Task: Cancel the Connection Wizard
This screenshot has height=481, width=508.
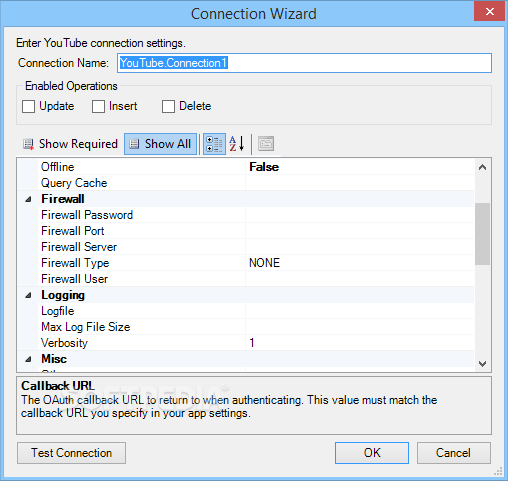Action: coord(453,453)
